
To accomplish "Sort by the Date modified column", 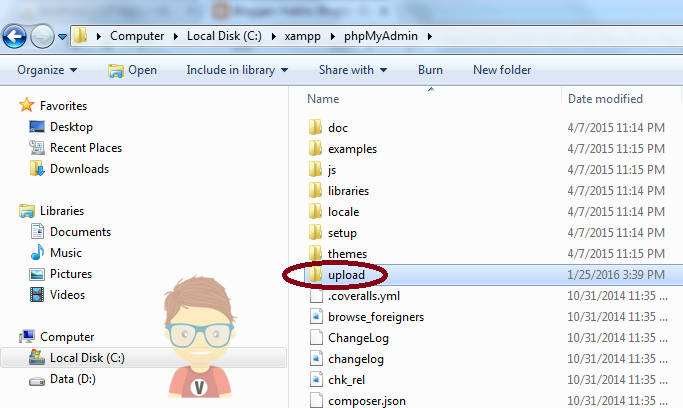I will 605,99.
